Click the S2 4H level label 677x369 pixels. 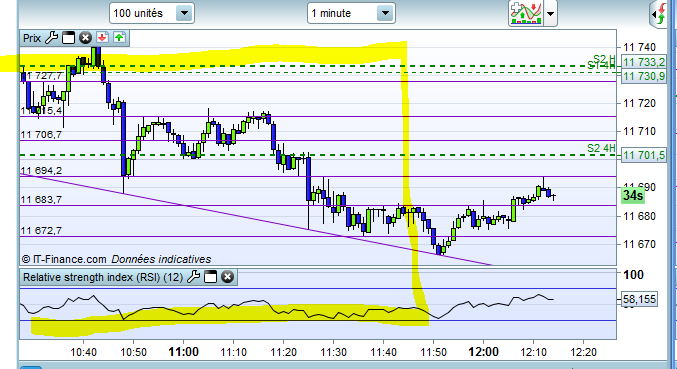(x=601, y=148)
